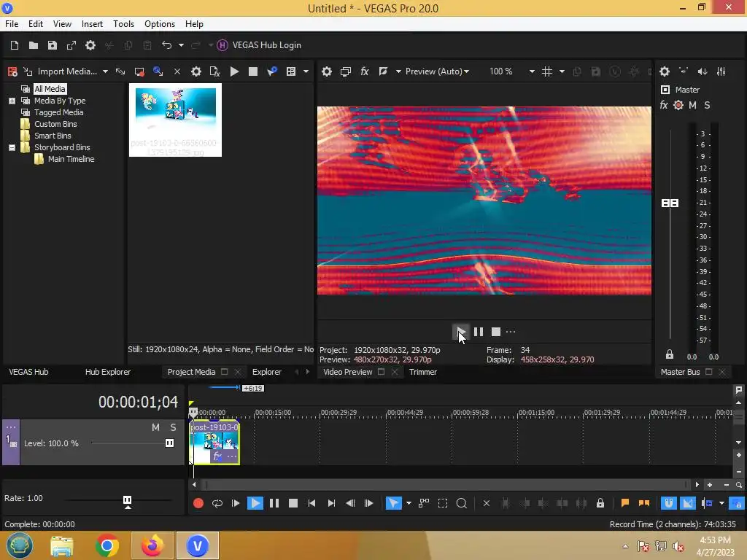Toggle preview overlays grid icon
This screenshot has width=747, height=560.
tap(547, 71)
